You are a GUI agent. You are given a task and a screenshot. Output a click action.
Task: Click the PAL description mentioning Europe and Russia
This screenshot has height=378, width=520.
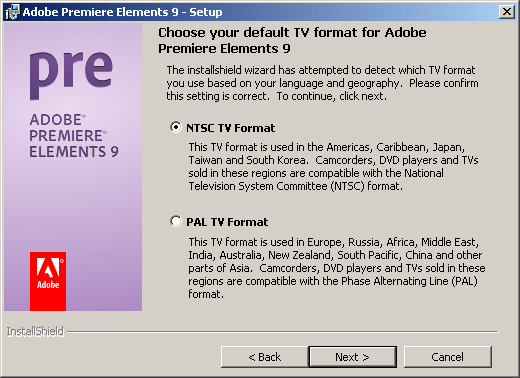337,268
